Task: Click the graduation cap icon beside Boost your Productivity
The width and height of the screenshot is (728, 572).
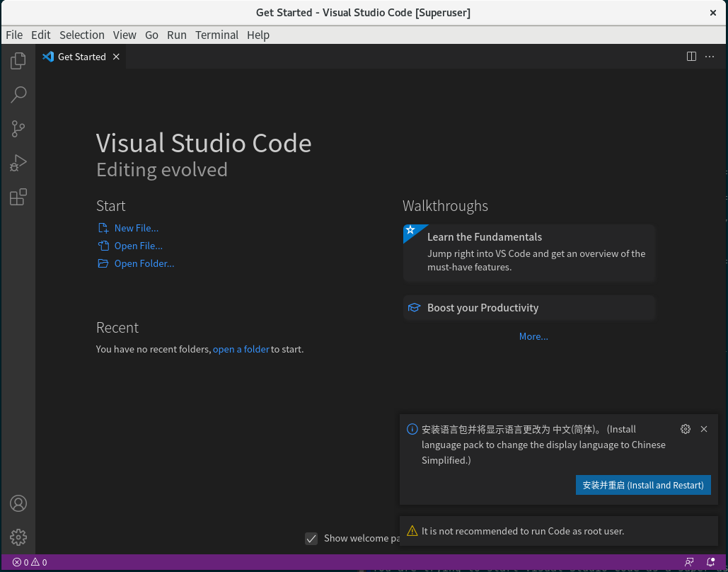Action: pos(414,308)
